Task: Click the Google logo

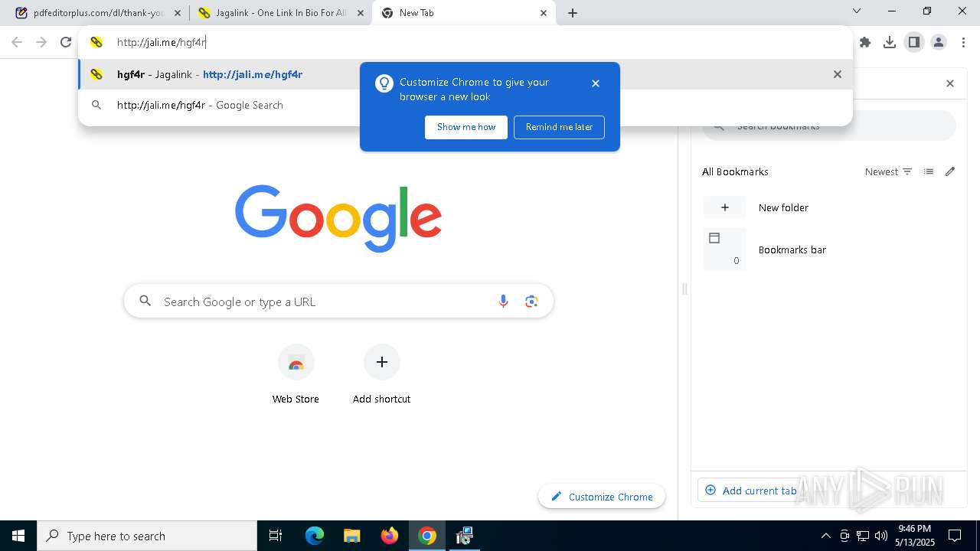Action: coord(338,218)
